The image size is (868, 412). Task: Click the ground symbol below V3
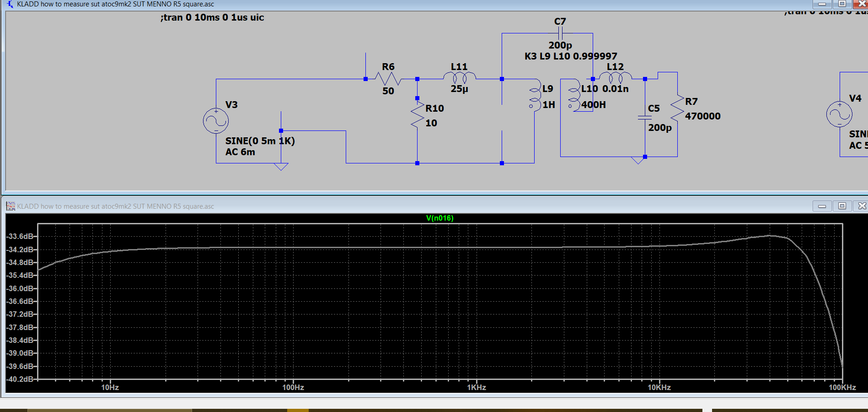(281, 167)
